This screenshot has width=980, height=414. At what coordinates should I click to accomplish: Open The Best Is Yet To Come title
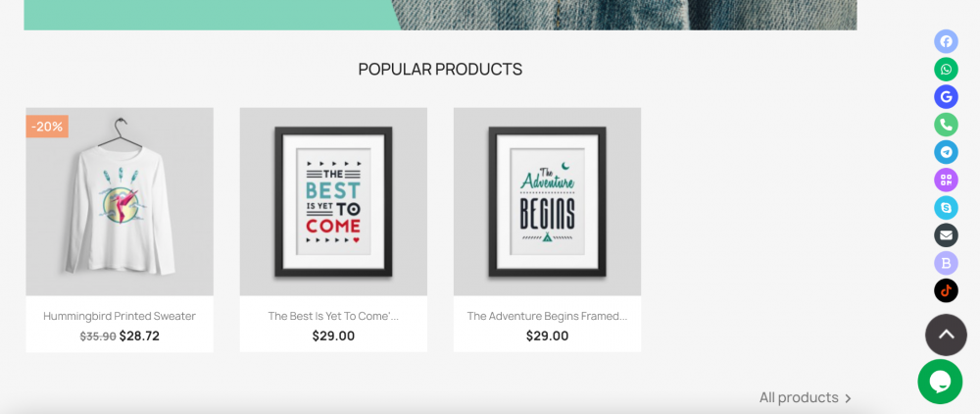[x=333, y=316]
